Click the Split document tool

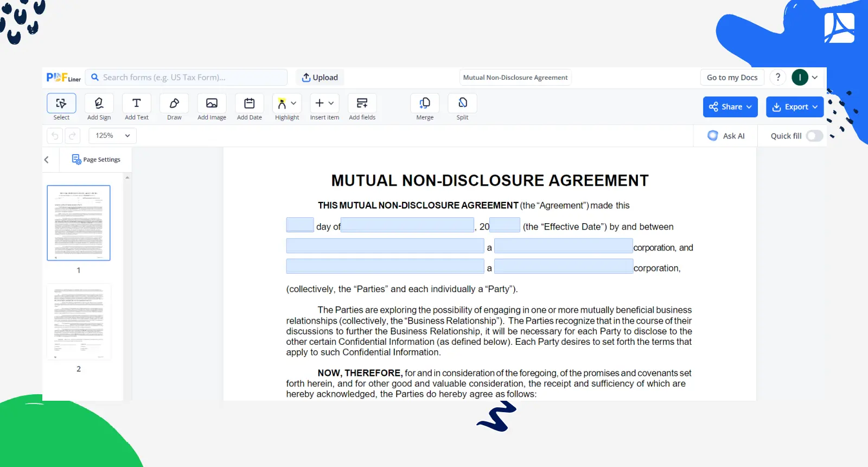click(462, 103)
